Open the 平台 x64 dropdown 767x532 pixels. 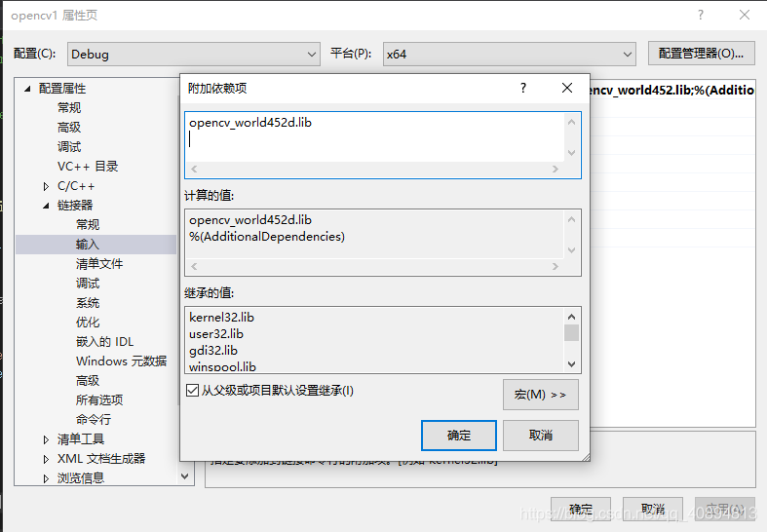(509, 55)
